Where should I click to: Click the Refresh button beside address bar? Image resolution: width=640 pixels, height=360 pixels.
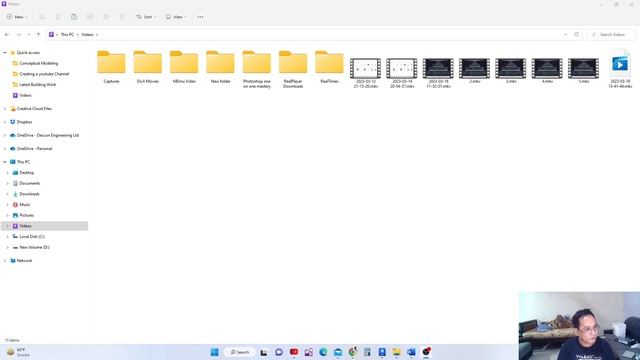pos(576,35)
